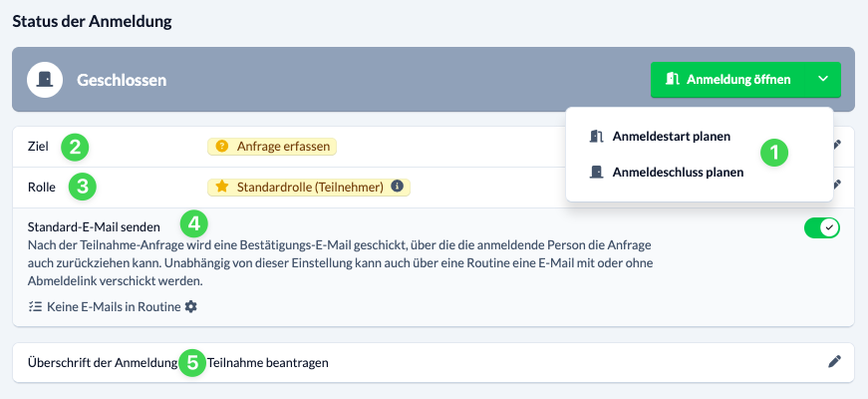
Task: Click the closed door icon beside Geschlossen
Action: (x=44, y=79)
